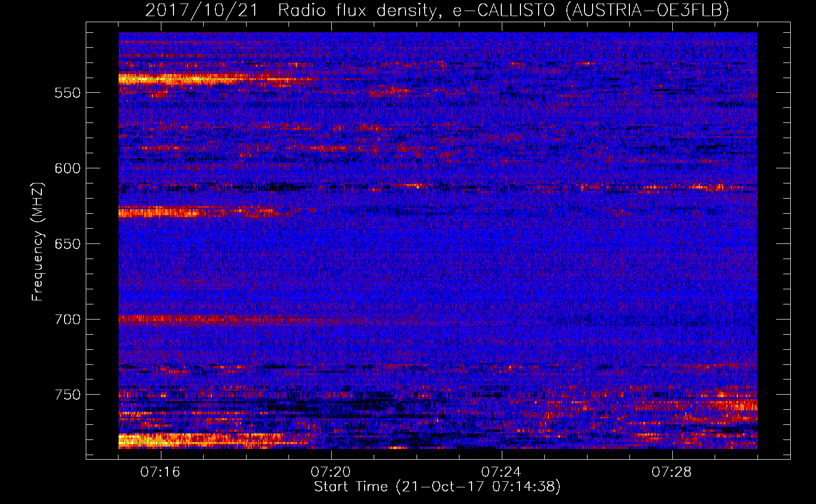Click the 07:24 time tick label
The width and height of the screenshot is (816, 504).
click(501, 472)
